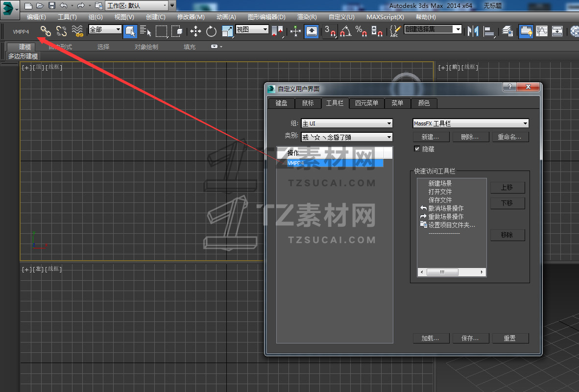Activate the Select Object tool
This screenshot has height=392, width=579.
point(130,31)
